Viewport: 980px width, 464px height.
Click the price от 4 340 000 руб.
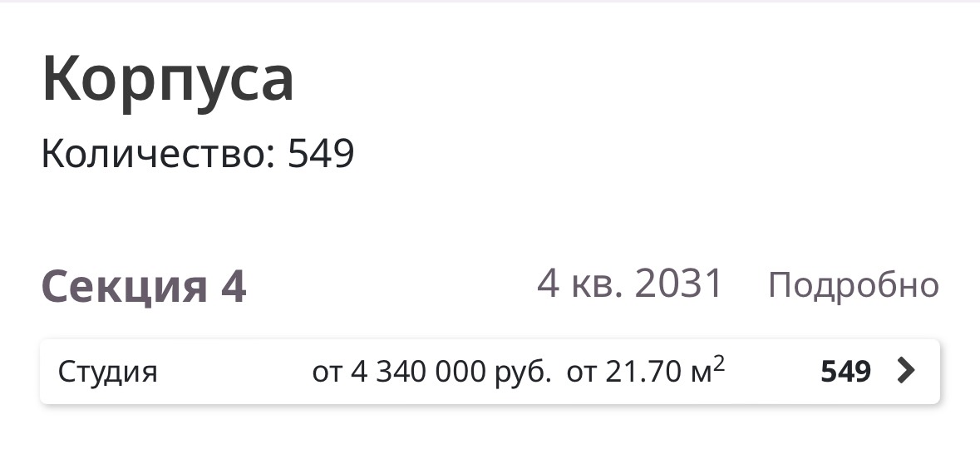pyautogui.click(x=432, y=372)
